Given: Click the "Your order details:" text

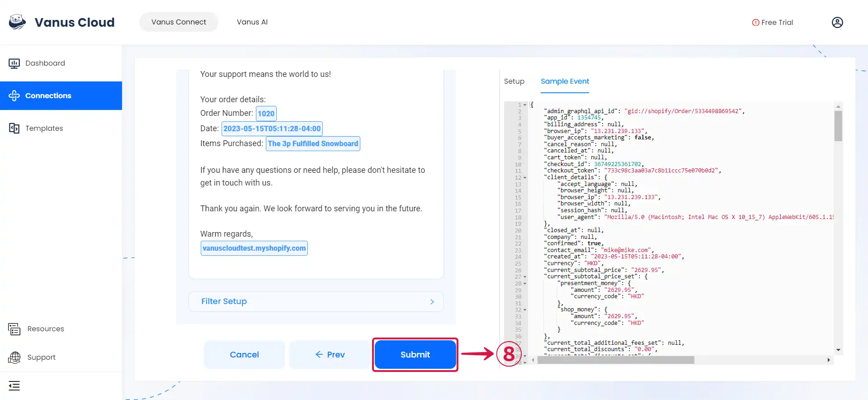Looking at the screenshot, I should coord(233,100).
